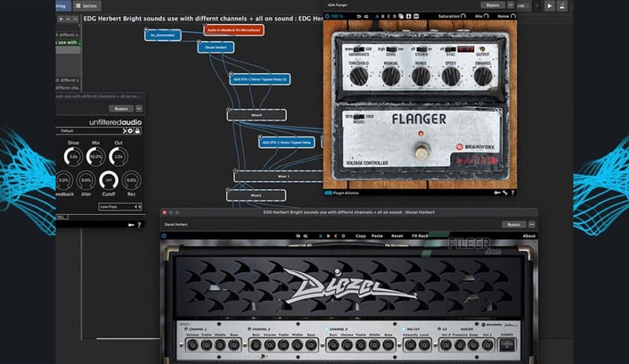629x364 pixels.
Task: Click Copy in the Diezel Herbert toolbar
Action: 360,235
